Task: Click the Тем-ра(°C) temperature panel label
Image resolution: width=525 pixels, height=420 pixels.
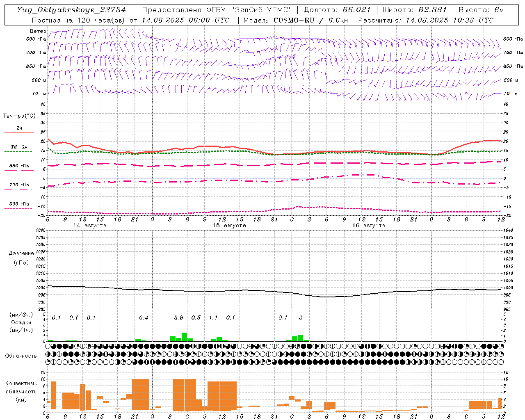Action: (x=20, y=116)
